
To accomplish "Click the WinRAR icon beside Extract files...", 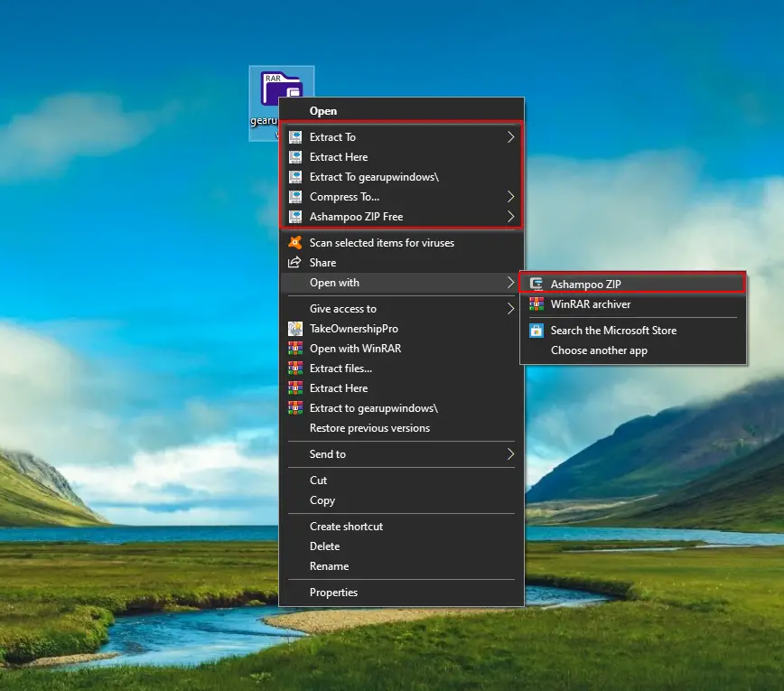I will coord(295,369).
